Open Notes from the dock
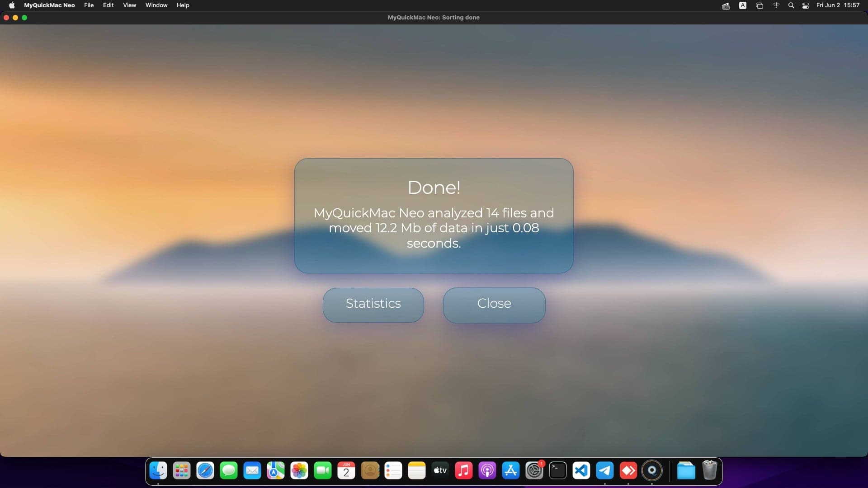The width and height of the screenshot is (868, 488). [417, 471]
